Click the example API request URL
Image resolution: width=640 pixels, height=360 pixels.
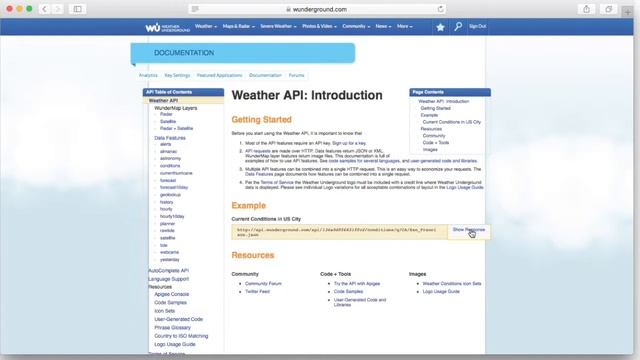coord(337,232)
